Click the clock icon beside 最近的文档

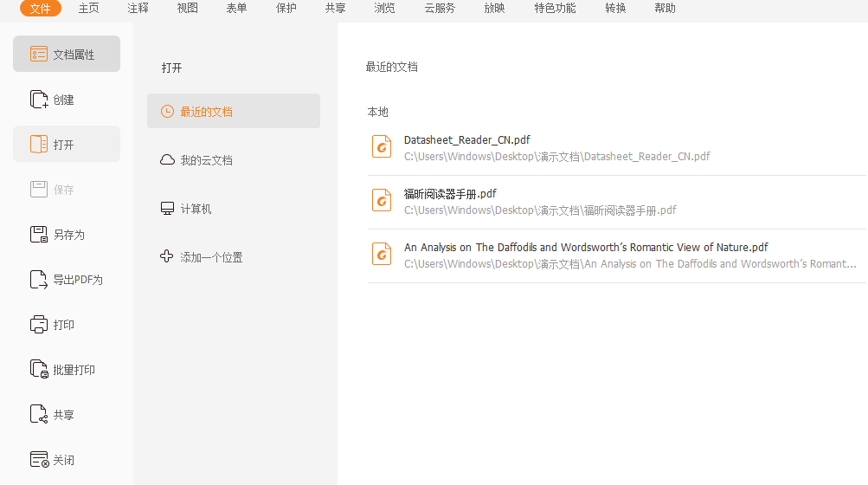coord(167,112)
